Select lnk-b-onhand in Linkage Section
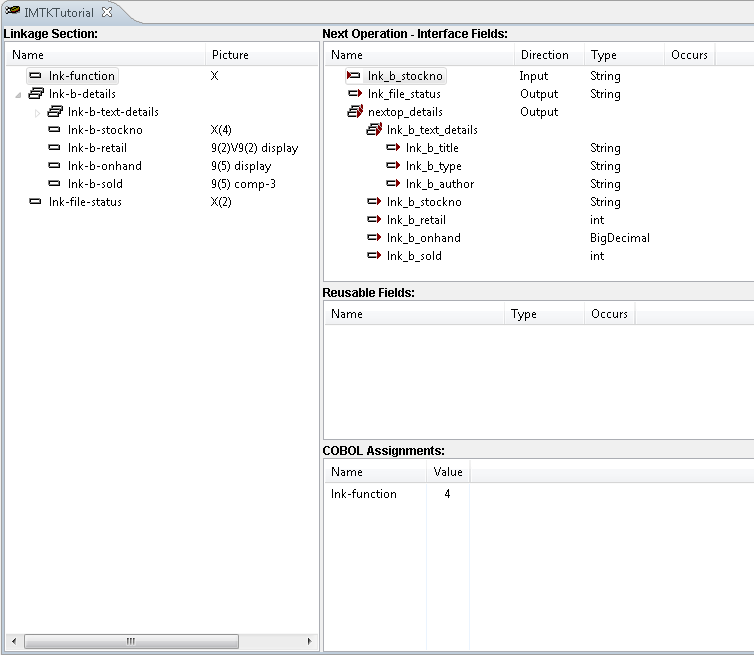This screenshot has width=754, height=655. (104, 165)
